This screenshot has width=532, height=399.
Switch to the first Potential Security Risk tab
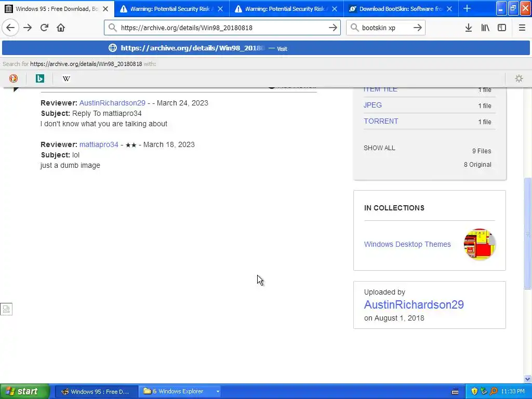click(x=172, y=9)
